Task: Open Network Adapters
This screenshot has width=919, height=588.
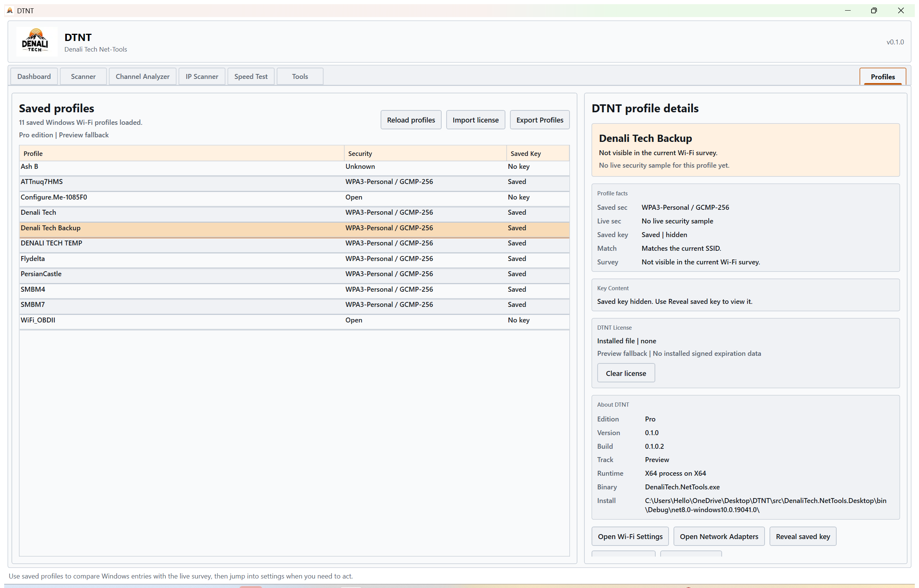Action: 719,536
